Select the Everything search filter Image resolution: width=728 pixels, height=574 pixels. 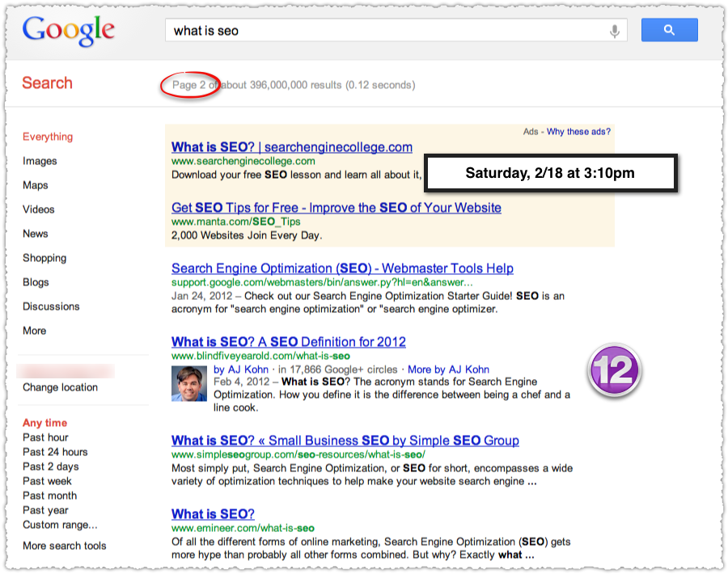point(48,137)
